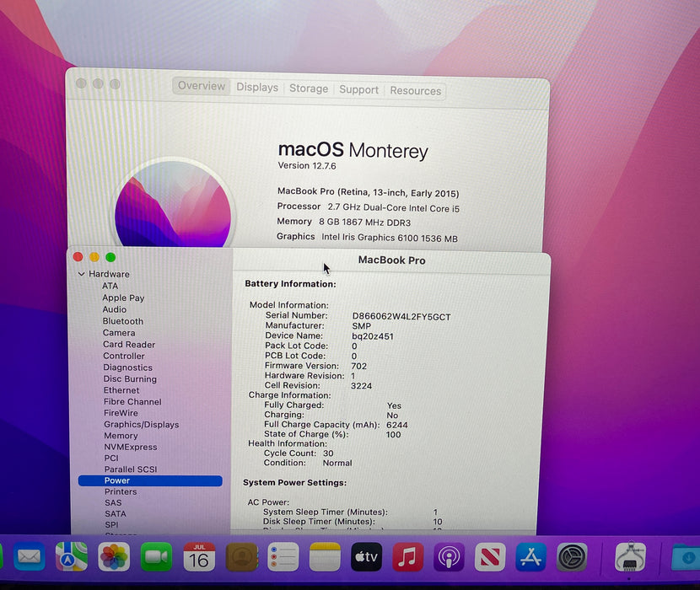Viewport: 700px width, 590px height.
Task: Zoom System Information window with green button
Action: click(x=110, y=257)
